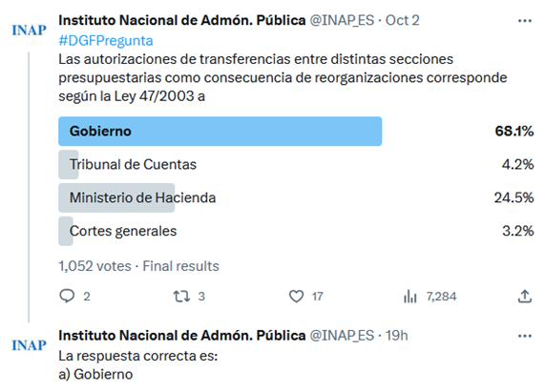Image resolution: width=545 pixels, height=392 pixels.
Task: Click the @INAP_ES handle on the reply tweet
Action: [342, 336]
